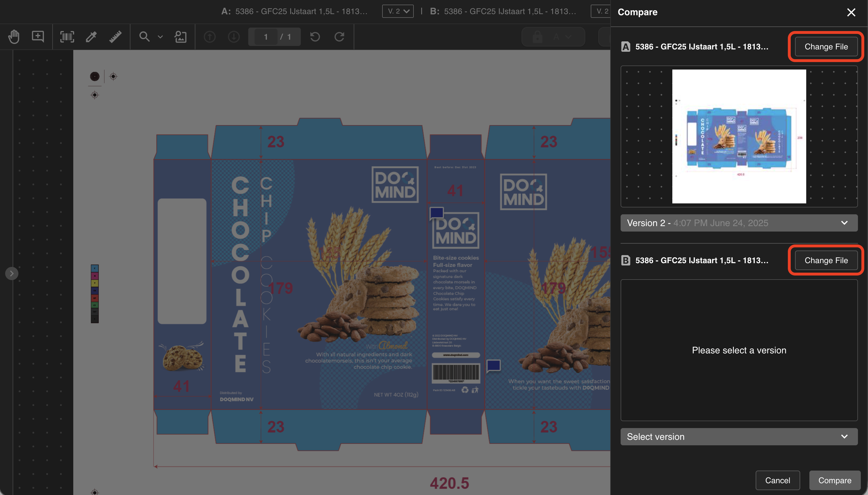The width and height of the screenshot is (868, 495).
Task: Expand the left sidebar arrow
Action: point(11,273)
